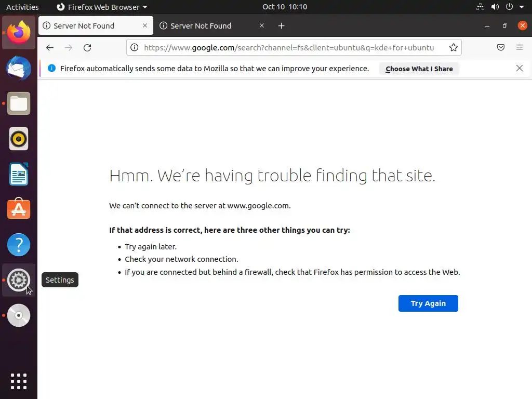Close the second Server Not Found tab

tap(262, 25)
